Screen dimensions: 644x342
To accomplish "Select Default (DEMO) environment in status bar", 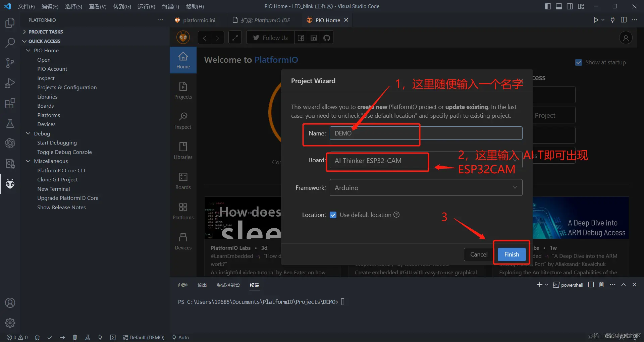I will click(x=144, y=337).
